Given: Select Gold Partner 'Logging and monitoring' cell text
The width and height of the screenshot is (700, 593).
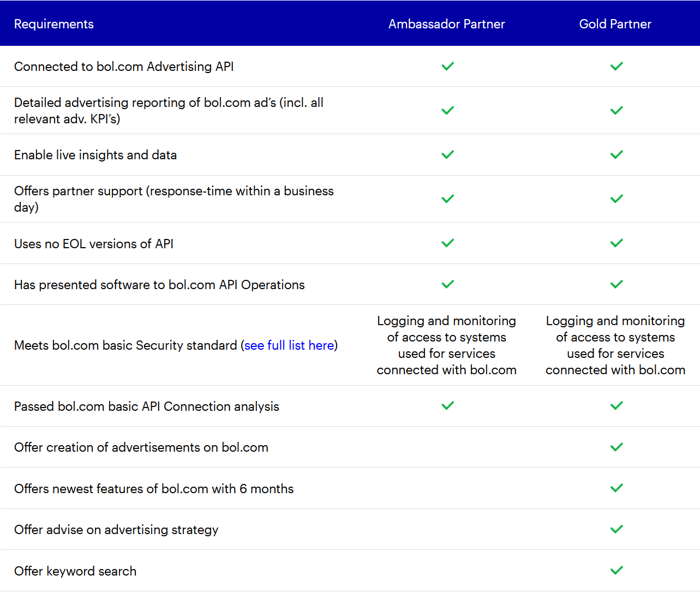Looking at the screenshot, I should pos(615,345).
